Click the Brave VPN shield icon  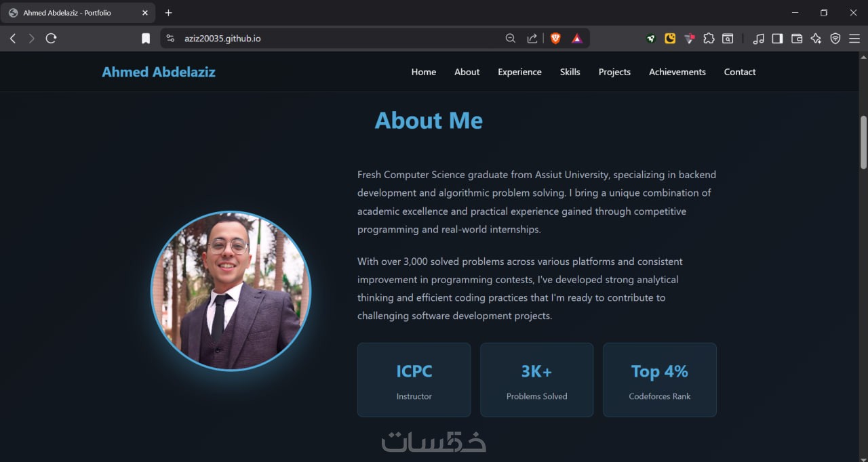point(835,39)
